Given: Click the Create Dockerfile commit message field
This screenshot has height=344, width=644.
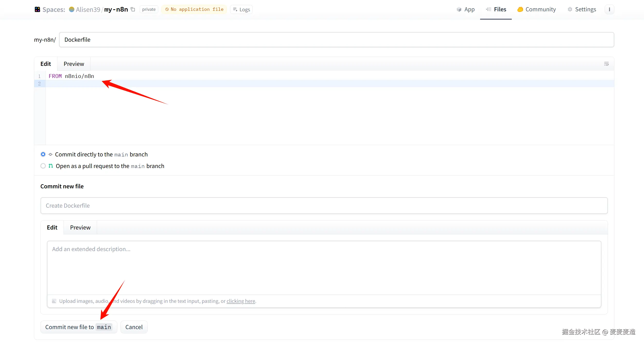Looking at the screenshot, I should coord(324,206).
